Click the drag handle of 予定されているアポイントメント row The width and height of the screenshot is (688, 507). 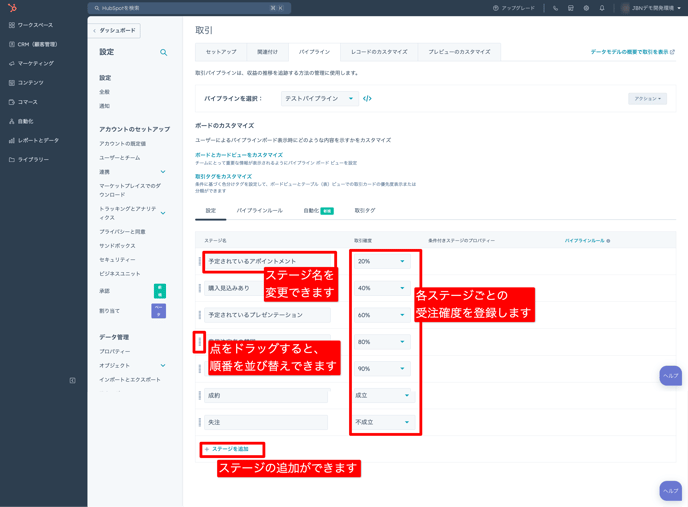coord(200,261)
